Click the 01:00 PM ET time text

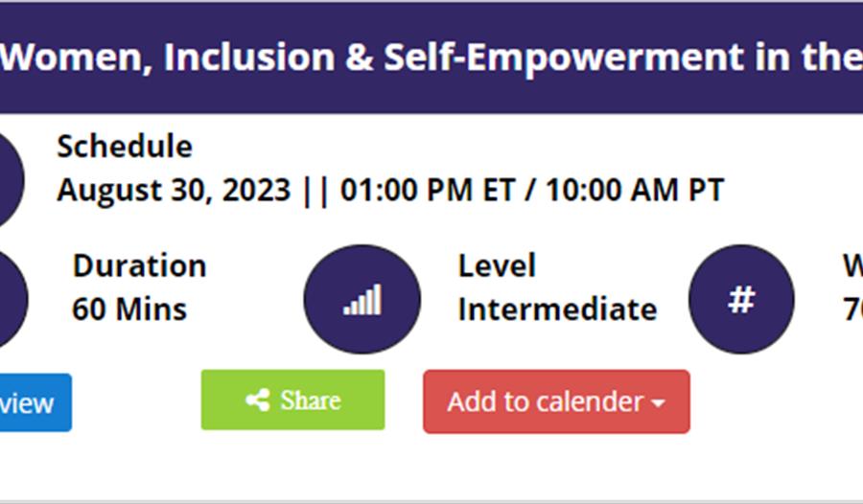(x=428, y=190)
